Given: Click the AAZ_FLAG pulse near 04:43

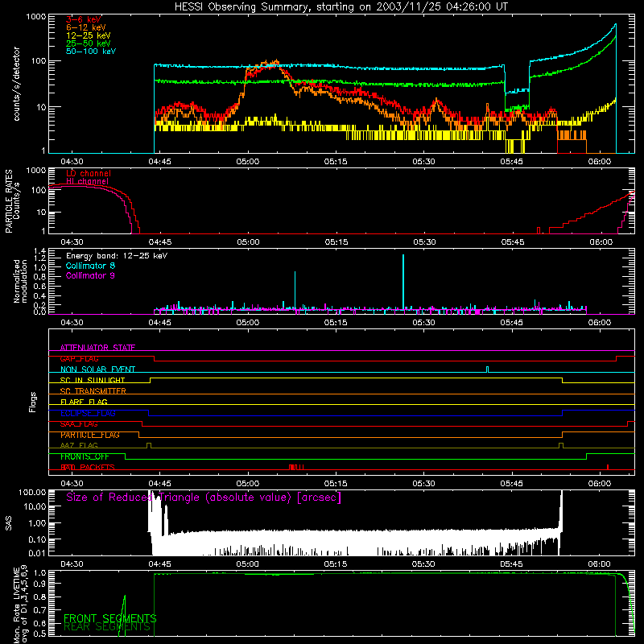Looking at the screenshot, I should pyautogui.click(x=149, y=446).
